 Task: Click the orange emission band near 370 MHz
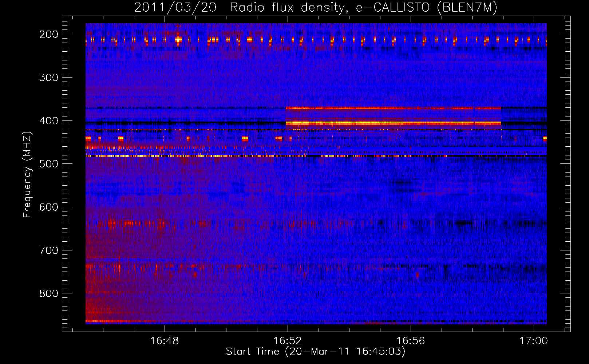[x=393, y=108]
